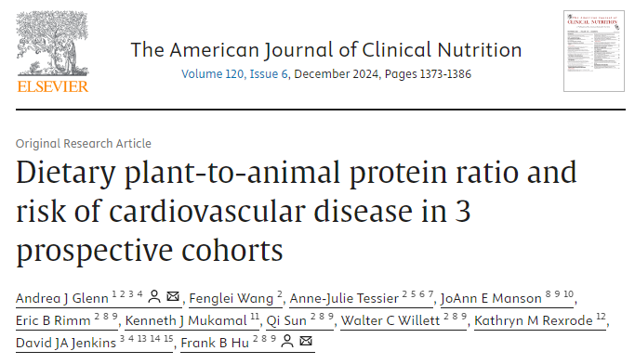Click on author Eric B Rimm
The image size is (635, 364).
(53, 320)
